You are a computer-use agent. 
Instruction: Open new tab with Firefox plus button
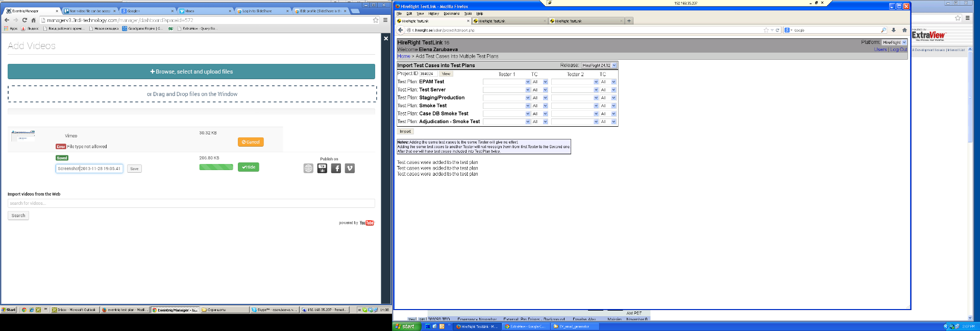click(x=629, y=21)
